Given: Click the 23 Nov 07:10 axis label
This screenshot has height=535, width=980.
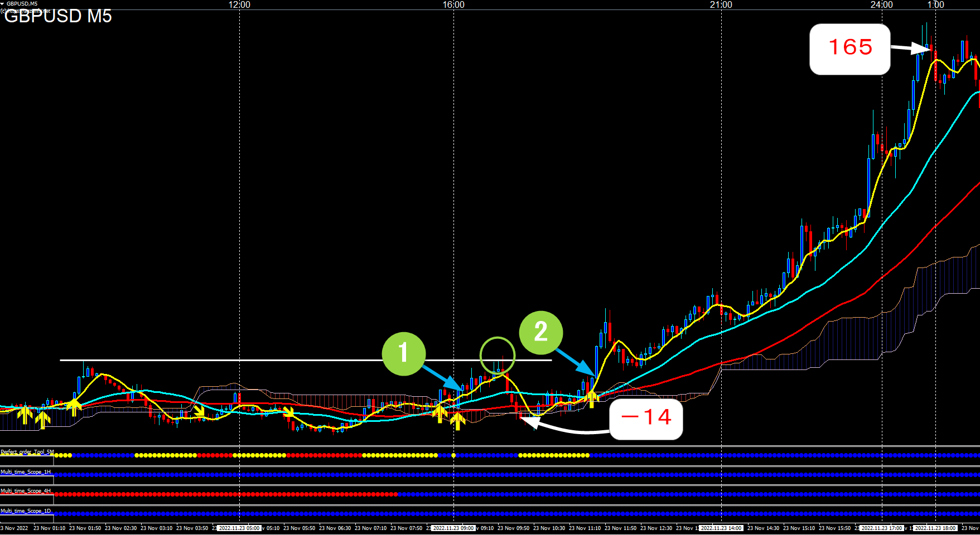Looking at the screenshot, I should 370,528.
